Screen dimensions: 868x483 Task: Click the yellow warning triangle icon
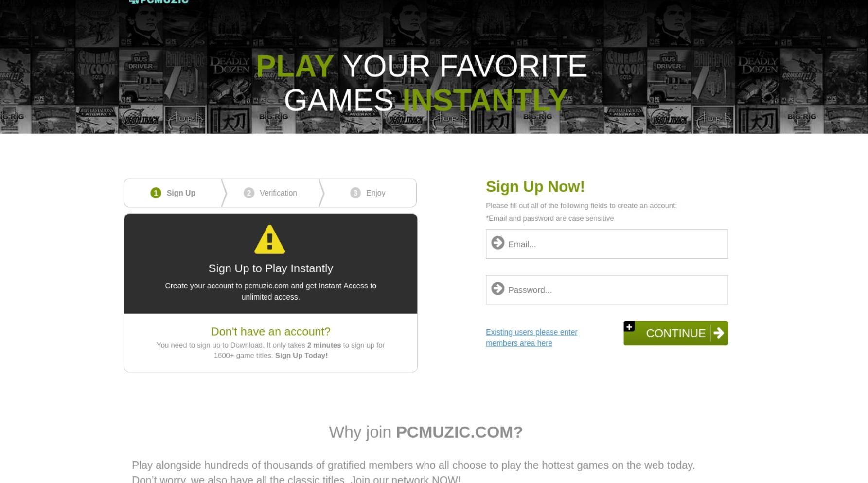270,239
